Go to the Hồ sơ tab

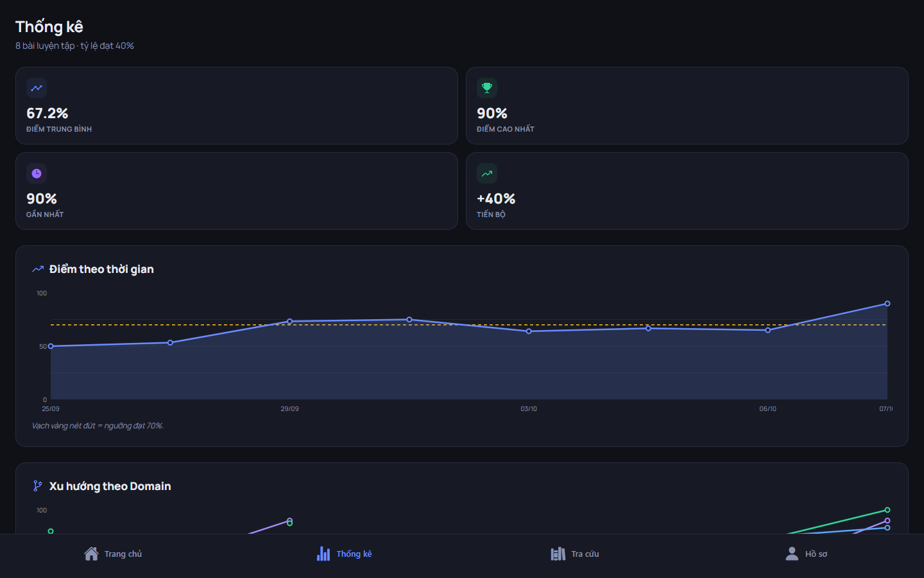point(807,554)
